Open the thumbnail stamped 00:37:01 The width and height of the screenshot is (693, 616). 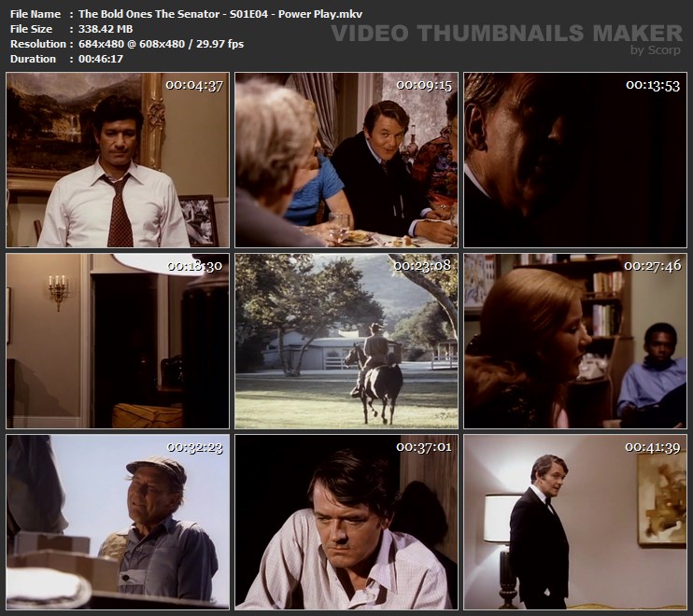pyautogui.click(x=346, y=522)
